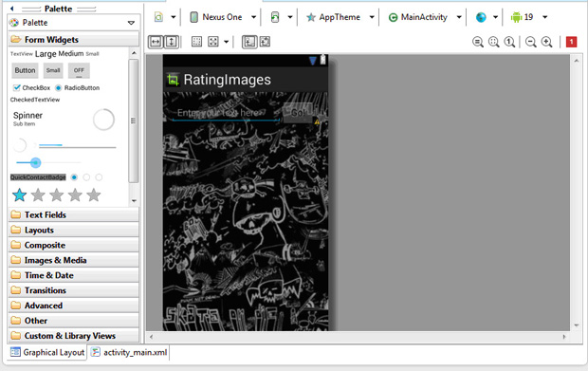
Task: Toggle the CheckBox widget in palette
Action: tap(31, 88)
